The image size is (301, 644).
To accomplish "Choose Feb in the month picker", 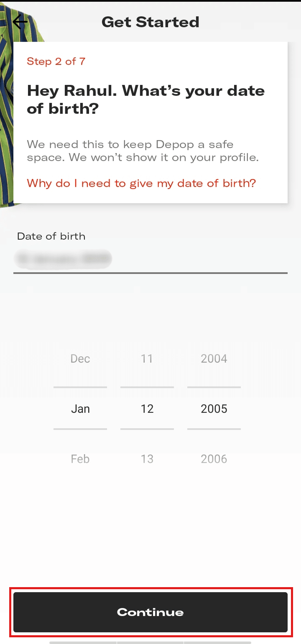I will (80, 459).
